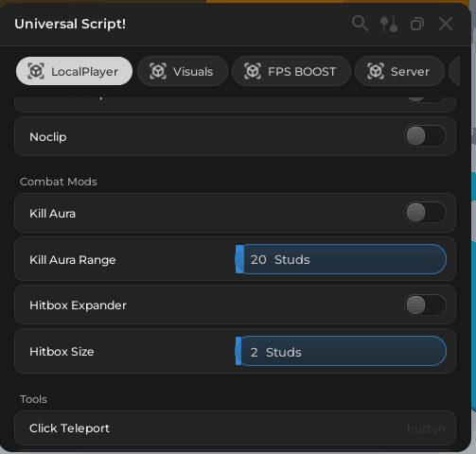Image resolution: width=476 pixels, height=454 pixels.
Task: Enable Hitbox Expander switch
Action: 425,306
